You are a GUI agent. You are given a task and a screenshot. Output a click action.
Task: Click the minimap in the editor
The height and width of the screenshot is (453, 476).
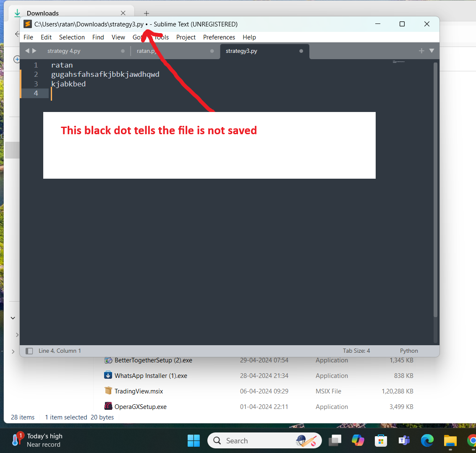pyautogui.click(x=399, y=62)
